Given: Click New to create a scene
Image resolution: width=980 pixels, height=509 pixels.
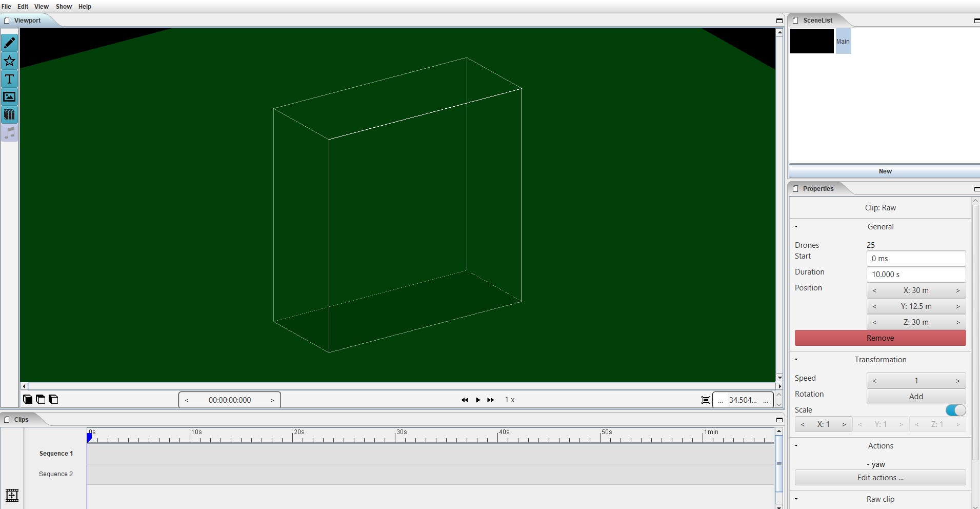Looking at the screenshot, I should 885,171.
